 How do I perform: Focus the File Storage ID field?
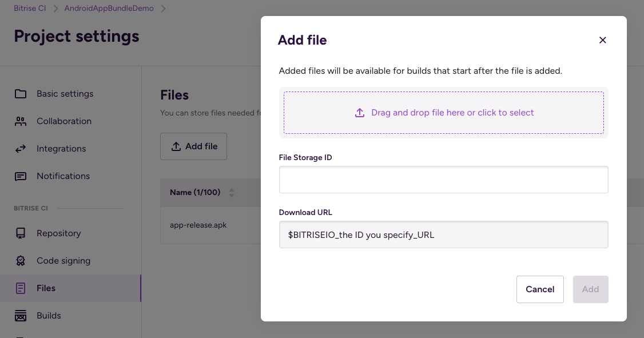443,180
